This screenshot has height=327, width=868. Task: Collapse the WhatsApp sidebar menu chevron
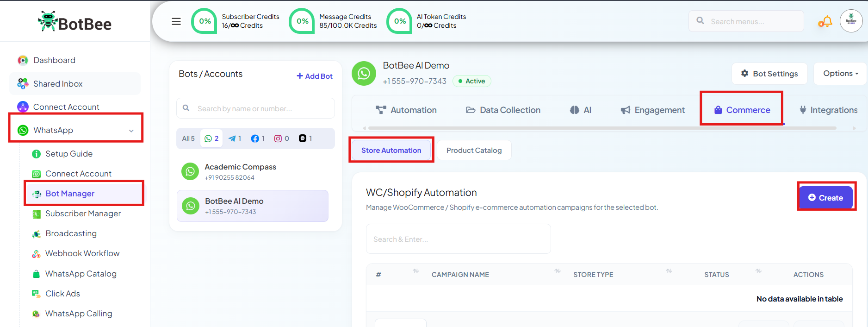click(x=131, y=131)
